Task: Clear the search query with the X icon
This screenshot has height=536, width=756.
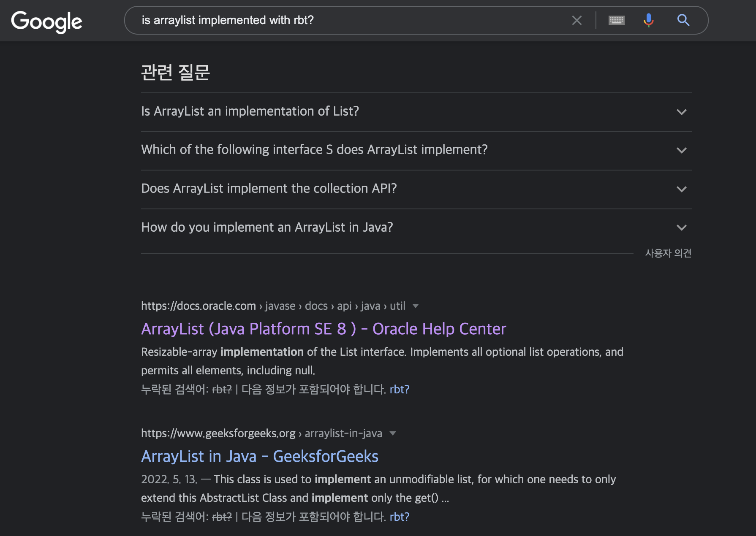Action: 577,20
